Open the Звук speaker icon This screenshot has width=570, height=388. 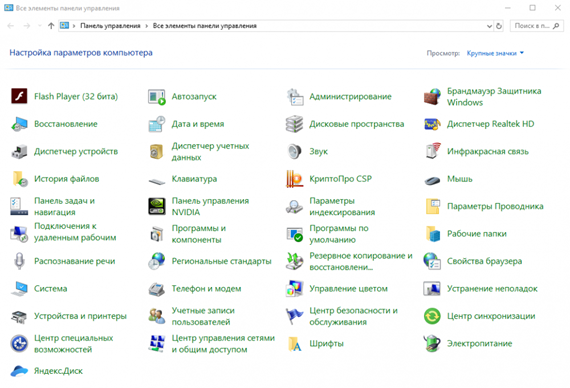[294, 151]
